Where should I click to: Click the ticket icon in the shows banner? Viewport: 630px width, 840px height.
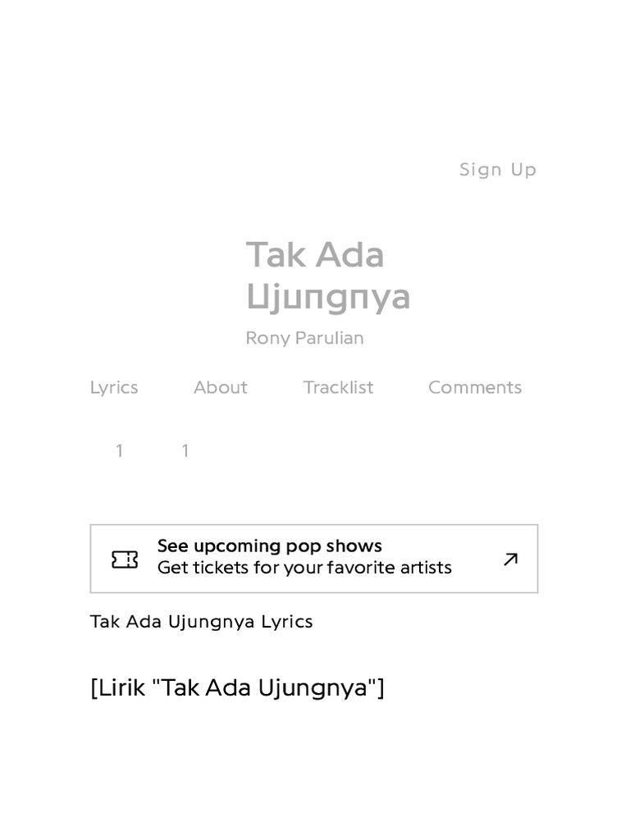pos(125,559)
